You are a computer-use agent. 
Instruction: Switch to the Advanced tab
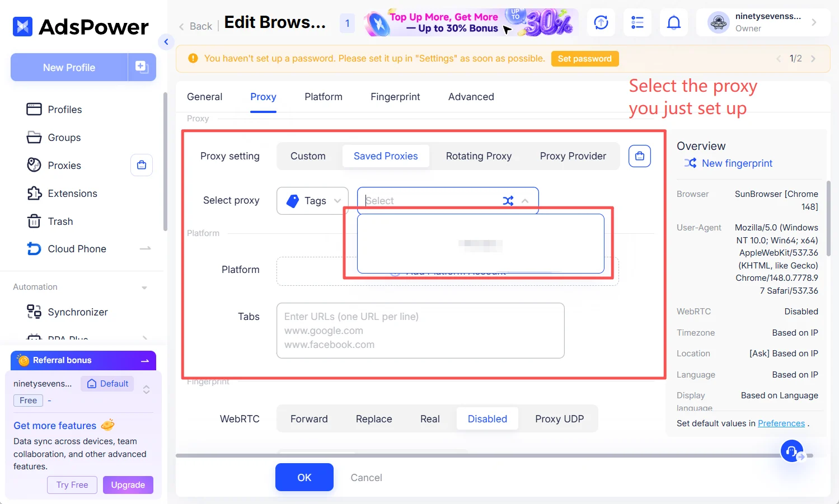471,97
